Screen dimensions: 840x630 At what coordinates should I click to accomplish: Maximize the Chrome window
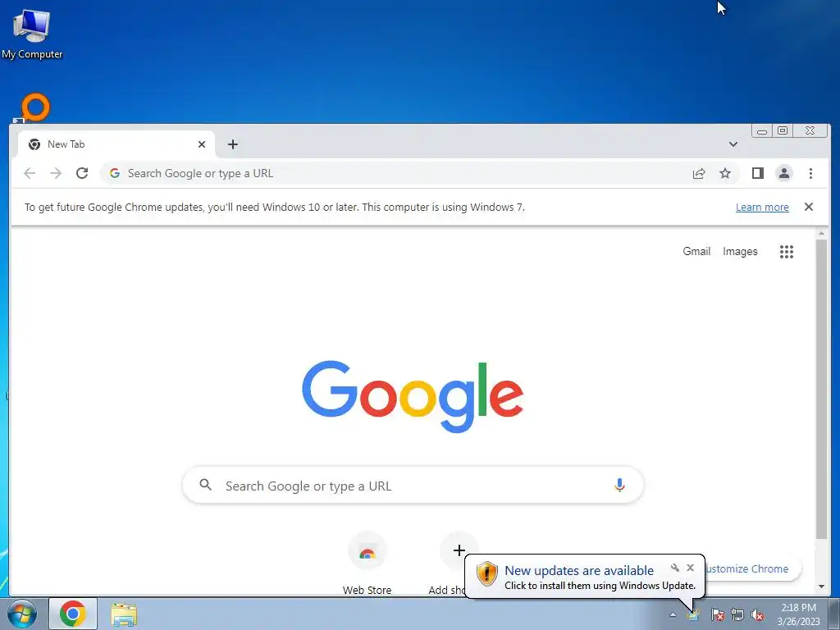tap(783, 130)
